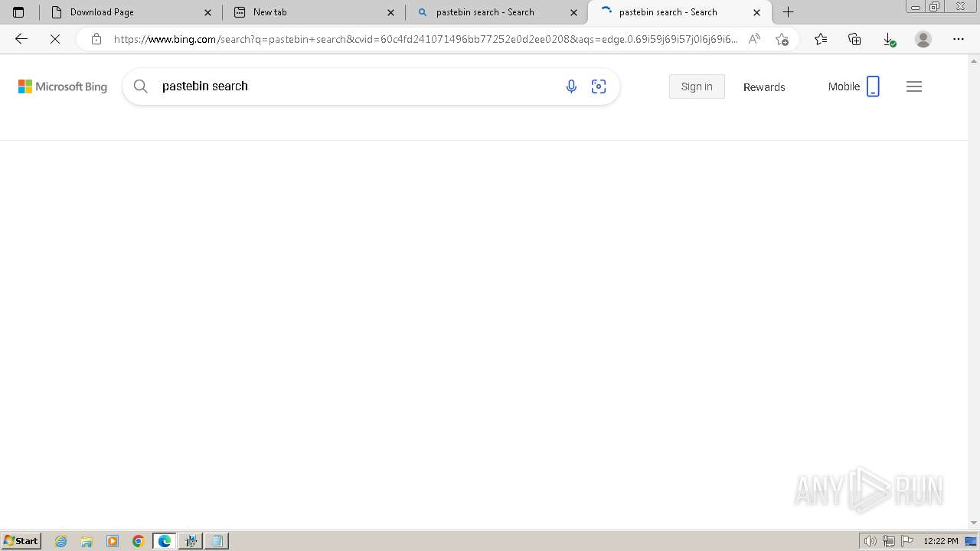980x551 pixels.
Task: Launch Internet Explorer from the taskbar
Action: coord(61,541)
